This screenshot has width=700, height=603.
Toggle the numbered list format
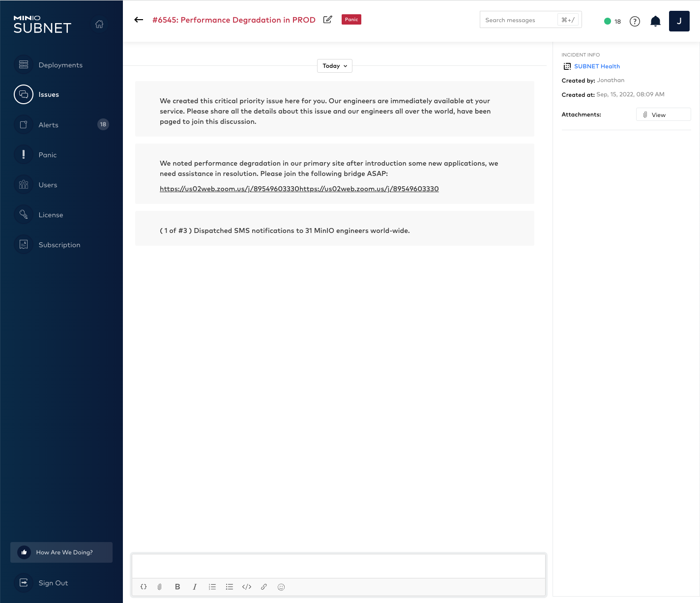point(212,587)
